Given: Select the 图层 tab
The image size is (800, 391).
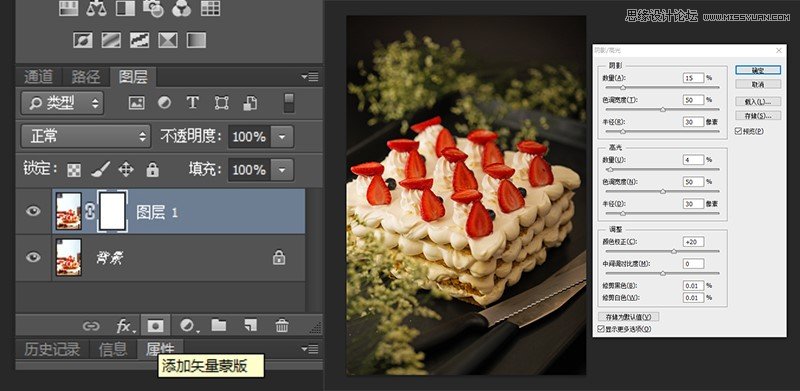Looking at the screenshot, I should click(x=133, y=77).
